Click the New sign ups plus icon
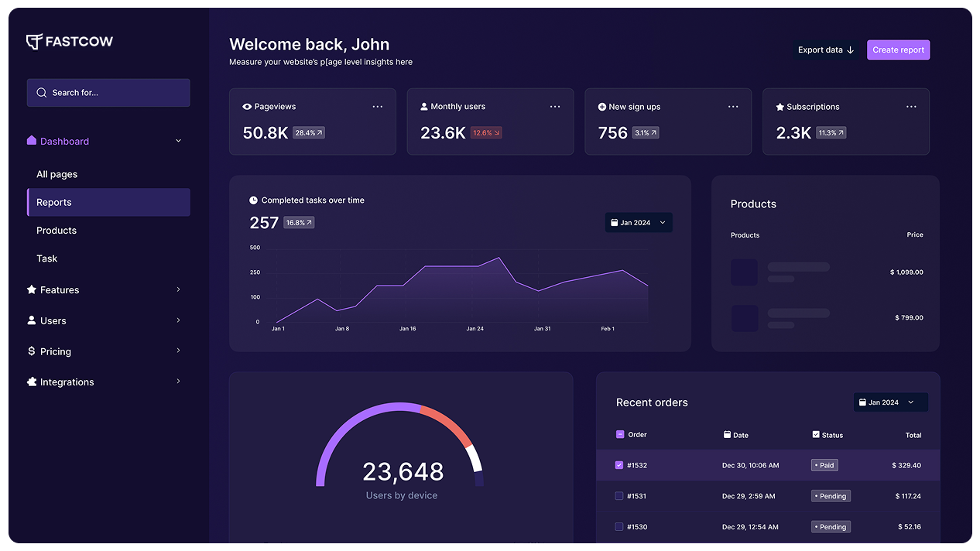Image resolution: width=980 pixels, height=551 pixels. (x=601, y=106)
